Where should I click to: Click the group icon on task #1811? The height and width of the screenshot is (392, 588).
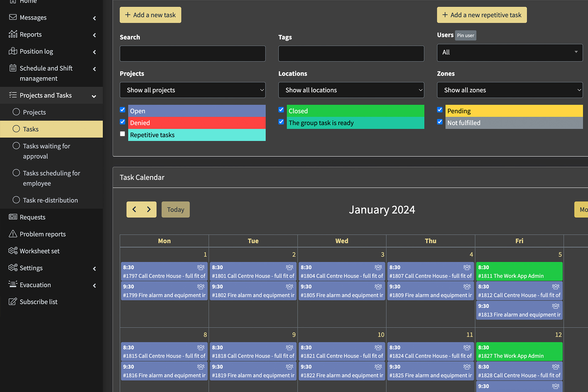[x=556, y=267]
